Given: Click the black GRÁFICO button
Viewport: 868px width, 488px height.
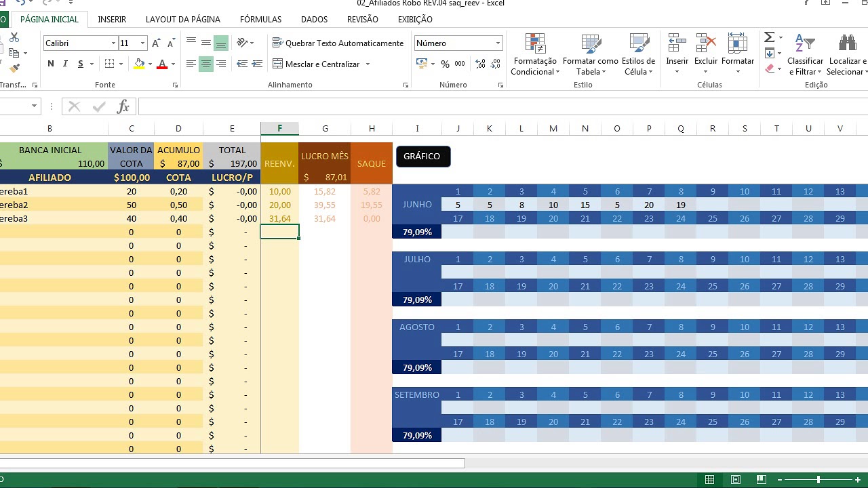Looking at the screenshot, I should pyautogui.click(x=423, y=157).
